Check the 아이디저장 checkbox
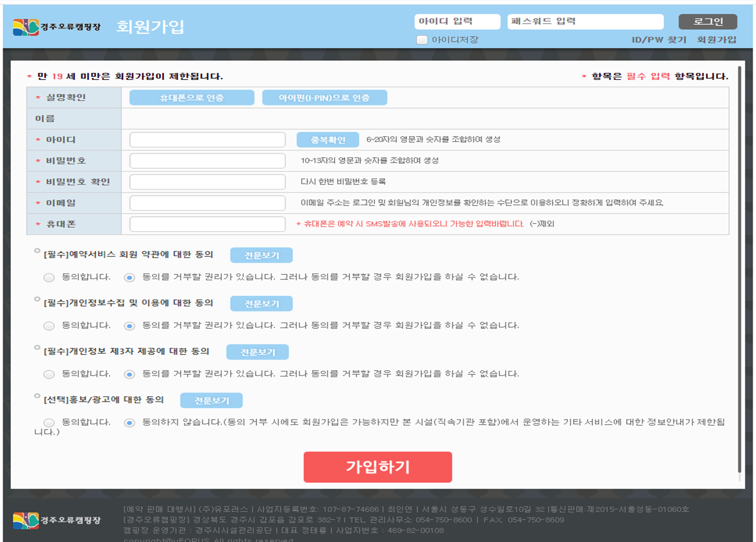Viewport: 756px width, 542px height. [x=422, y=40]
